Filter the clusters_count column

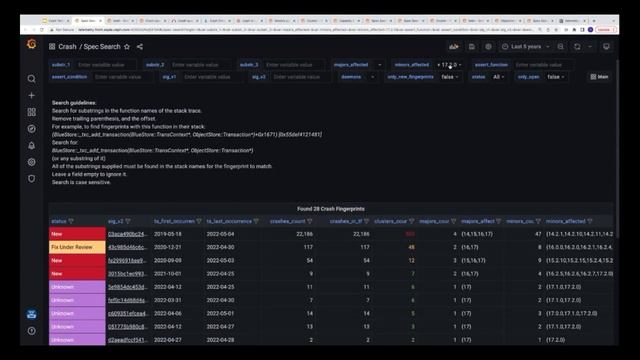[411, 221]
